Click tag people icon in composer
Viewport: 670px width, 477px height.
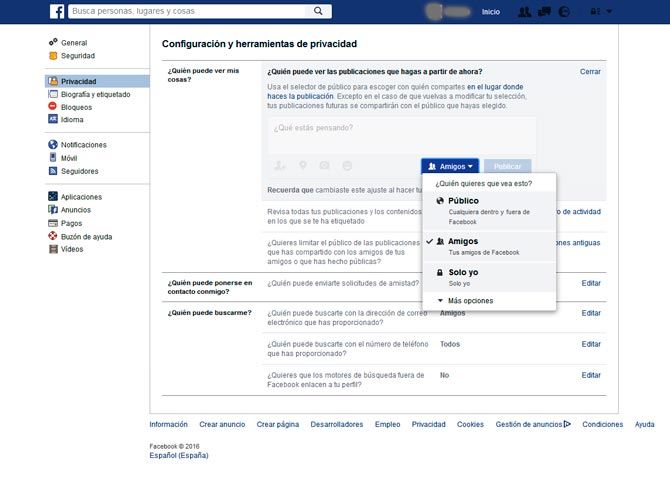[280, 165]
